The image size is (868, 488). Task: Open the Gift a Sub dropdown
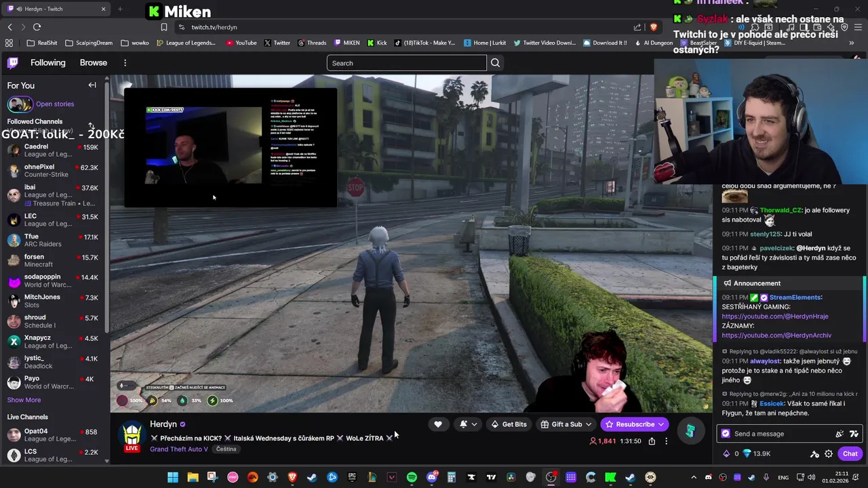click(x=566, y=424)
